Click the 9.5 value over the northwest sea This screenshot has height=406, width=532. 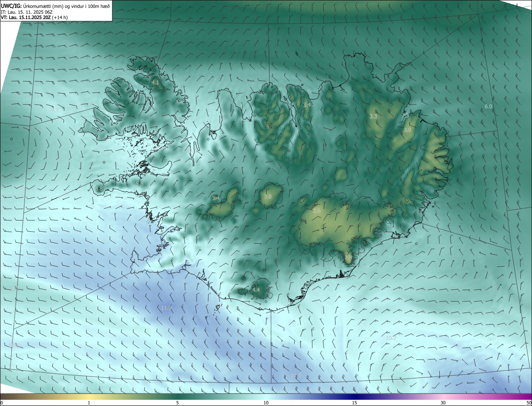55,110
